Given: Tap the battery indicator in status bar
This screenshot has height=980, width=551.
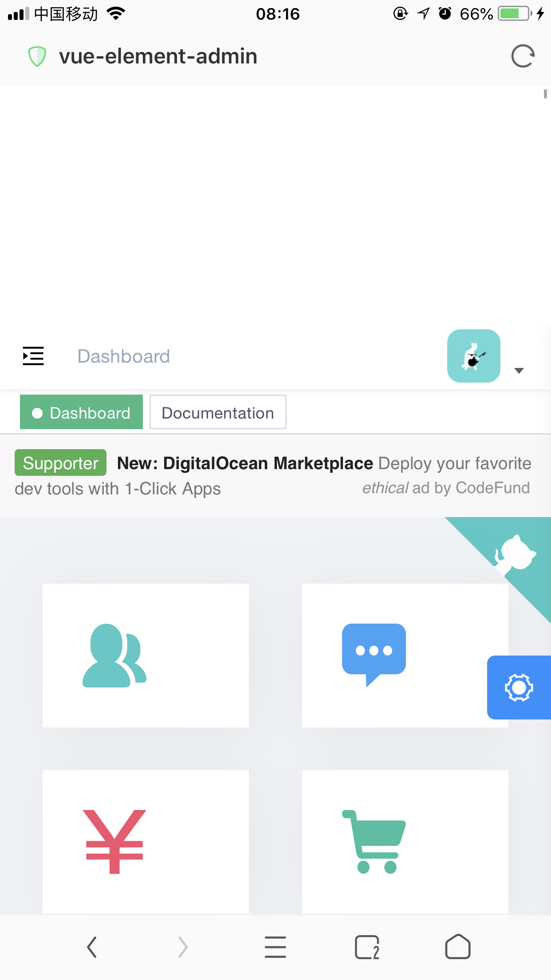Looking at the screenshot, I should pos(515,14).
